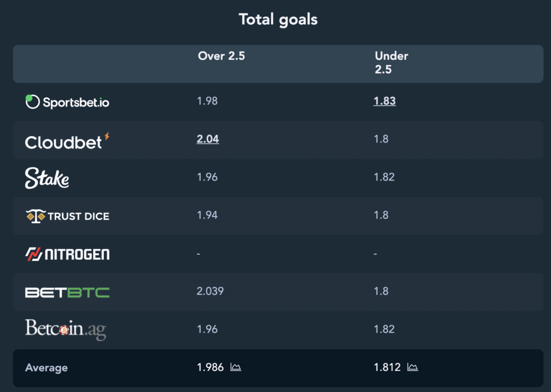Viewport: 551px width, 392px height.
Task: Click the Total goals heading
Action: click(x=278, y=20)
